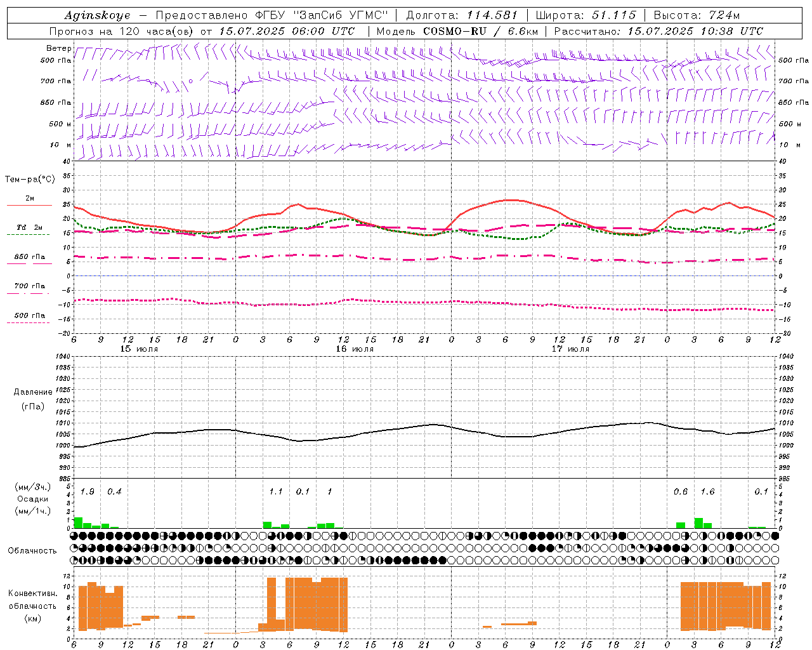Click the Модель COSMO-RU / 6.6км text

pos(457,31)
